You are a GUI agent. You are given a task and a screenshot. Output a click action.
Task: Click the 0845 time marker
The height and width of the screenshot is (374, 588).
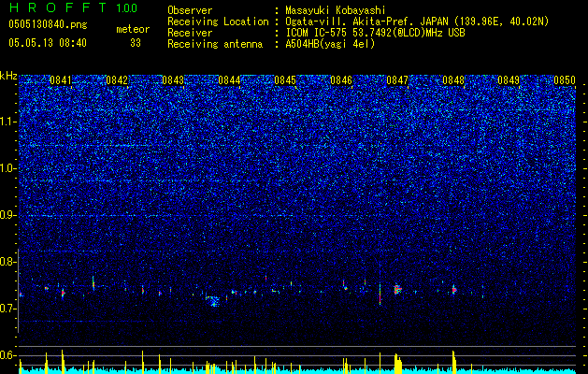[285, 80]
